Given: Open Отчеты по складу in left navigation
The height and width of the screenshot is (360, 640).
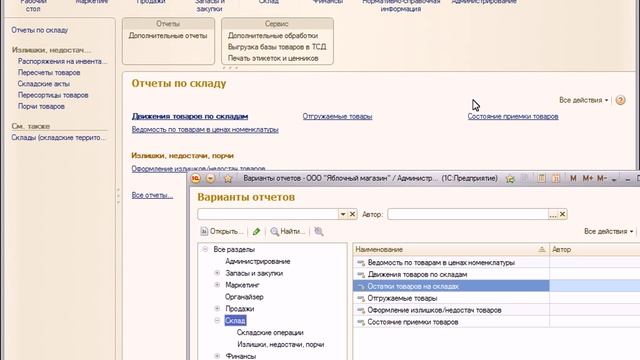Looking at the screenshot, I should (40, 30).
